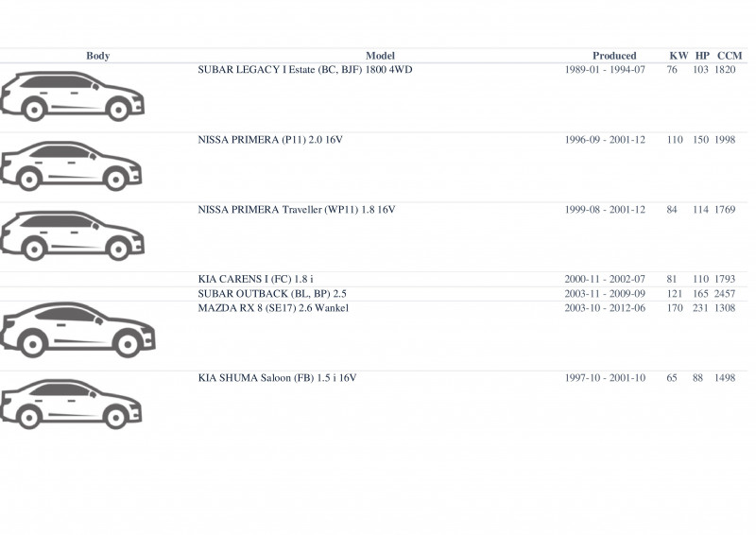Click the Kia Shuma Saloon car icon
The width and height of the screenshot is (756, 535).
pos(71,404)
